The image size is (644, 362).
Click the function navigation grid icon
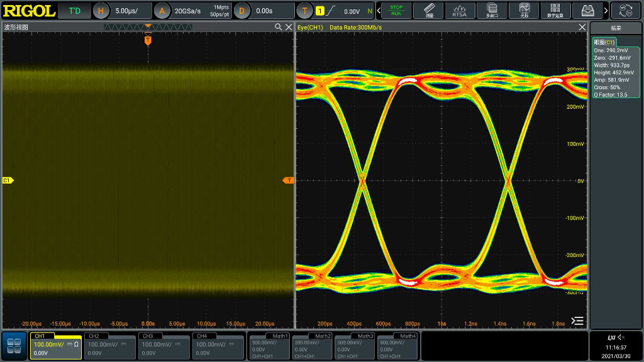pyautogui.click(x=14, y=346)
